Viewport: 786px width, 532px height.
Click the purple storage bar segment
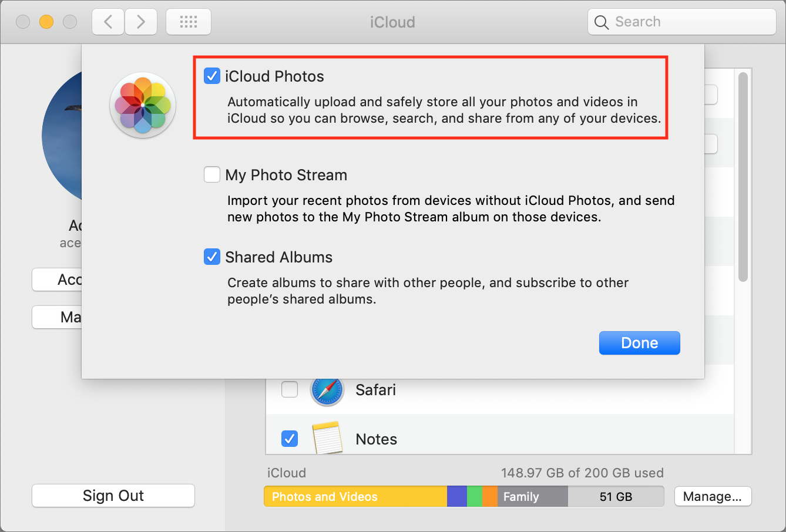(457, 496)
